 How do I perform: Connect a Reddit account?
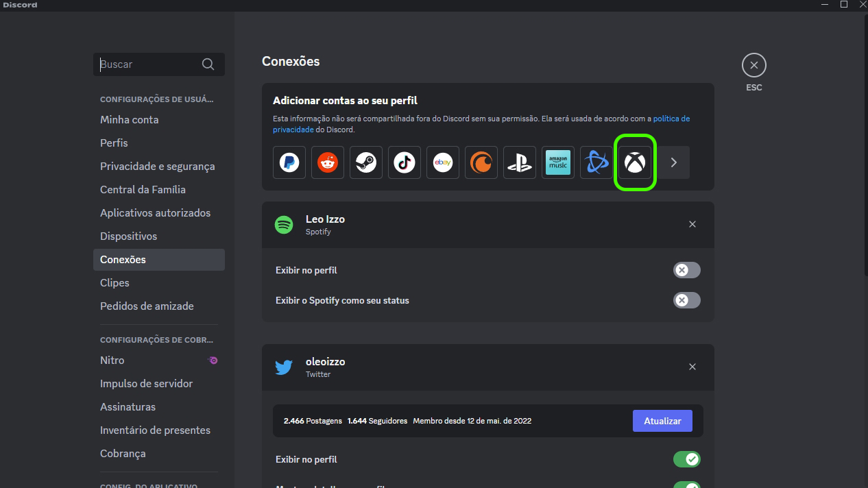tap(328, 162)
